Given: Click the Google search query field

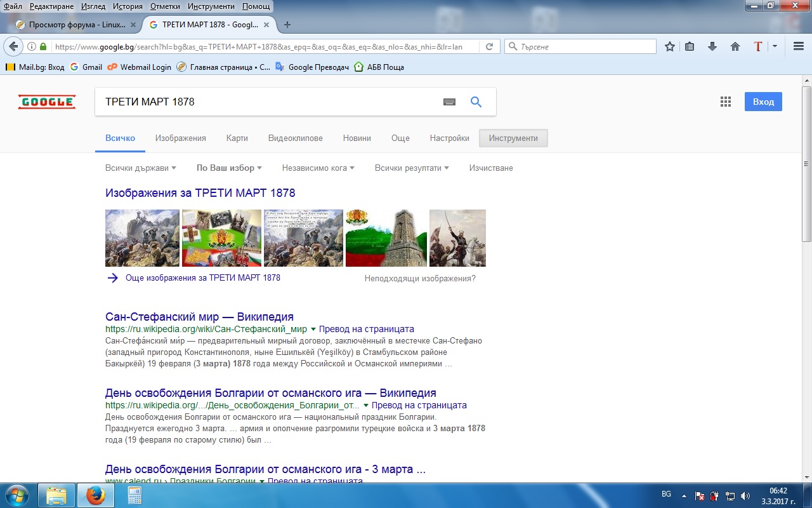Looking at the screenshot, I should pos(270,102).
